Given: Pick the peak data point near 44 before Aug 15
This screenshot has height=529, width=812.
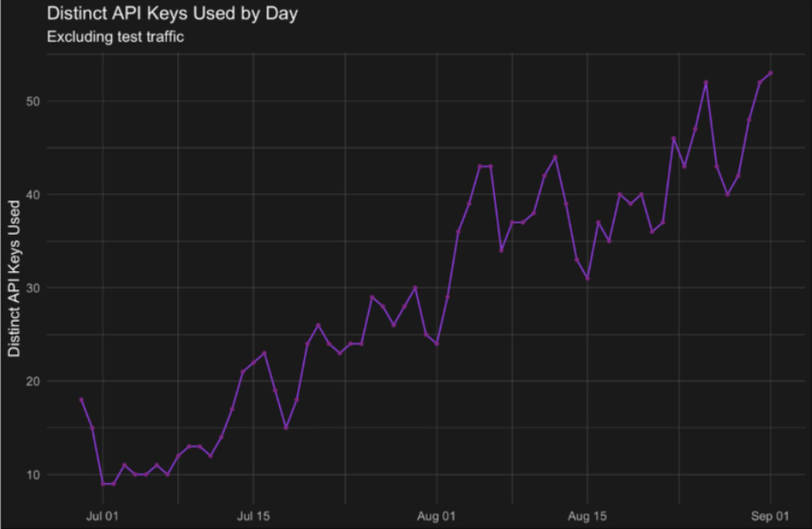Looking at the screenshot, I should coord(555,157).
